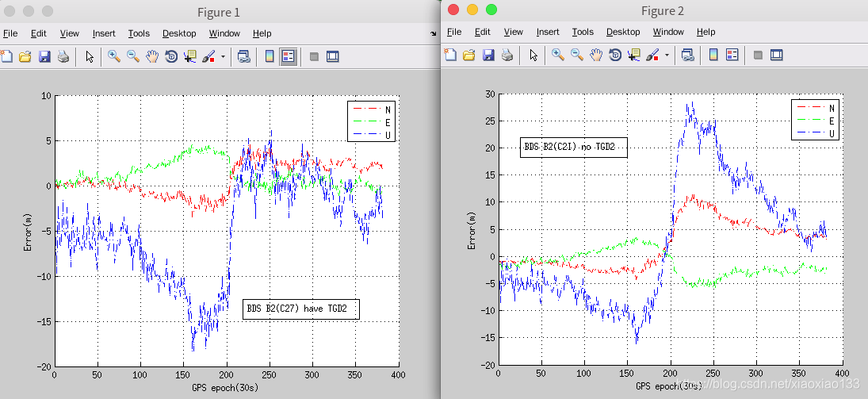Click Link Plot icon in Figure 2
This screenshot has width=868, height=399.
(x=687, y=54)
